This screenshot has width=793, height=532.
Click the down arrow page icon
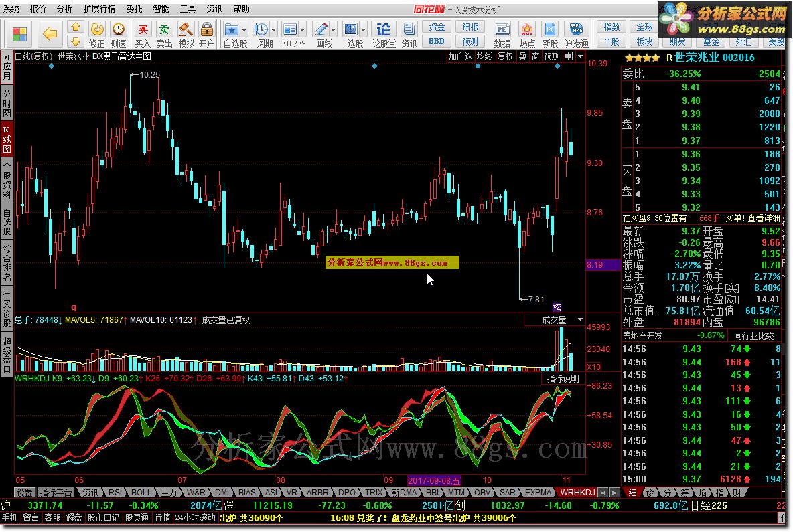75,41
